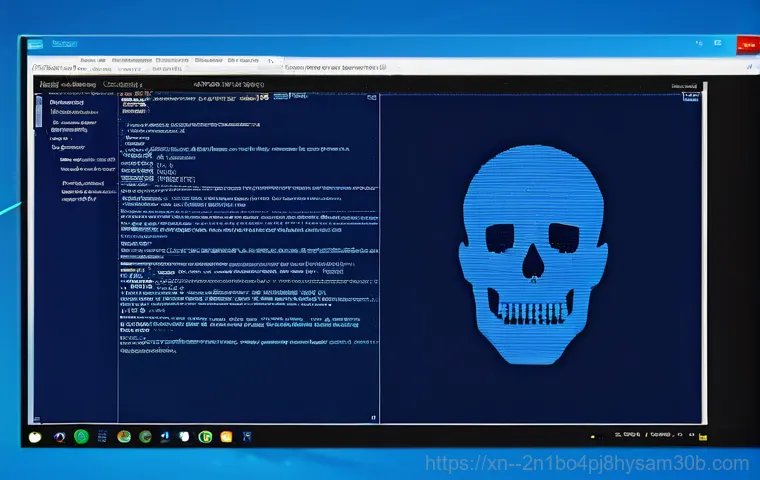Screen dimensions: 760x480
Task: Select the first menu item in the menu bar
Action: pyautogui.click(x=48, y=85)
